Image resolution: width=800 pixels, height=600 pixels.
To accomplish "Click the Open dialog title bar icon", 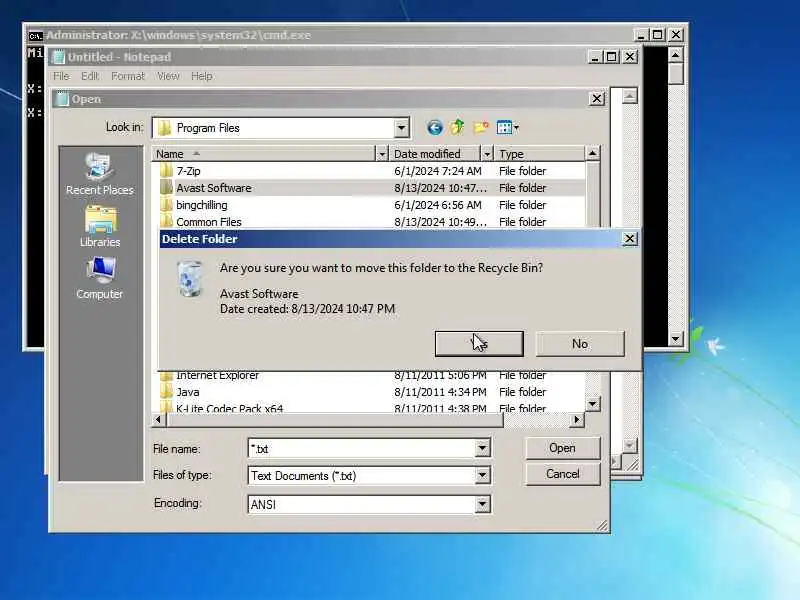I will coord(62,99).
